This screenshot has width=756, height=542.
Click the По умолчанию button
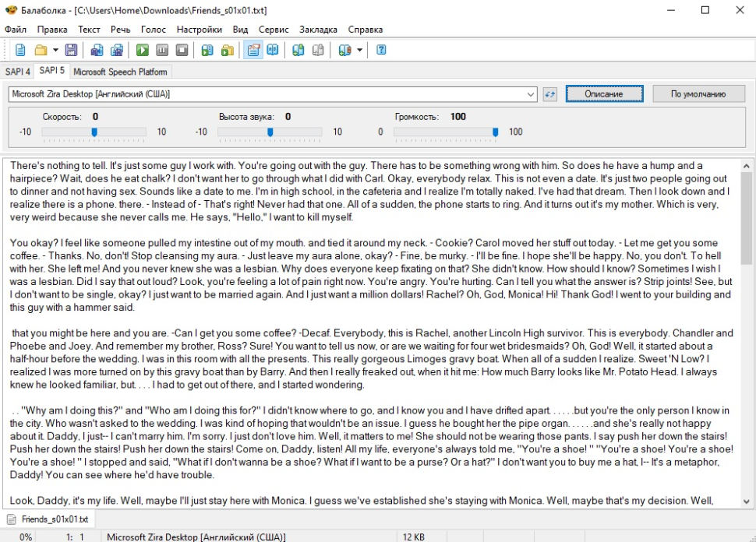[x=698, y=94]
